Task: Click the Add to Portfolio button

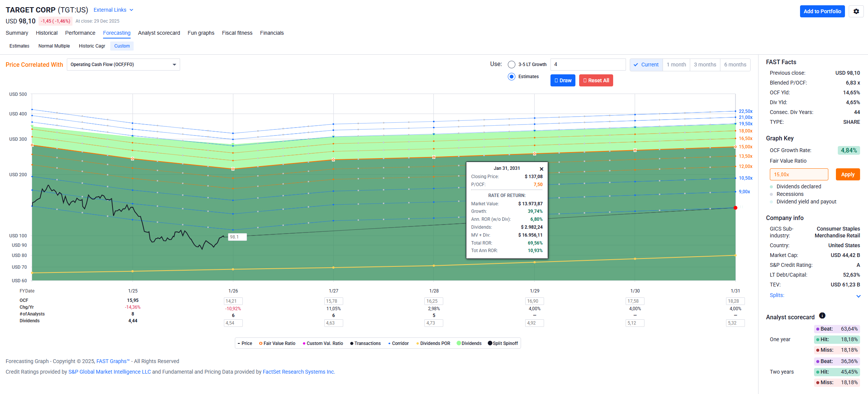Action: click(x=822, y=11)
